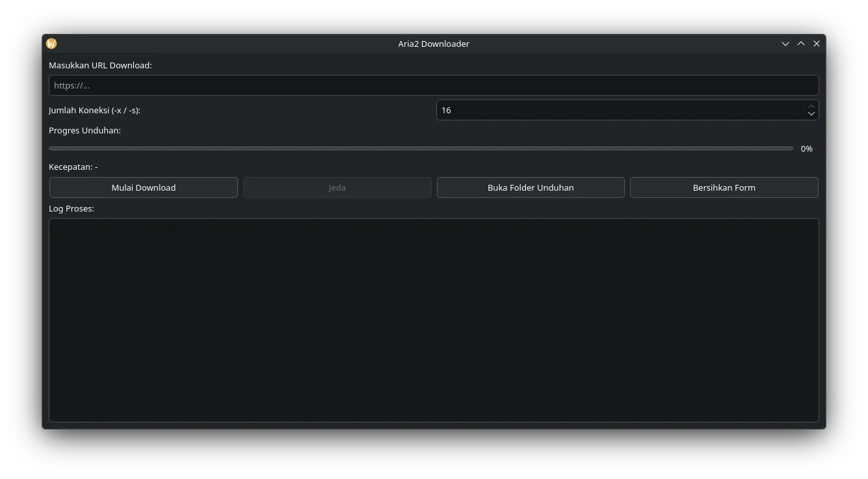Screen dimensions: 868x479
Task: Click the download progress bar
Action: point(421,148)
